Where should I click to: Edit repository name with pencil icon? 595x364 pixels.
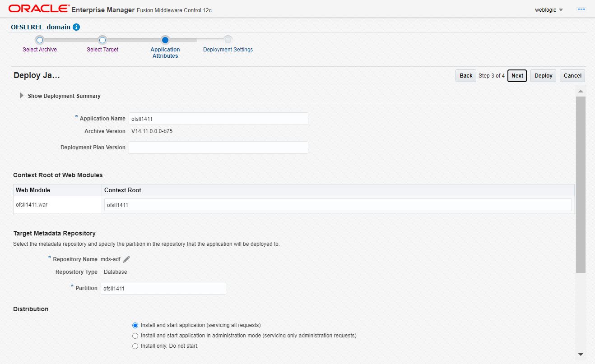127,259
